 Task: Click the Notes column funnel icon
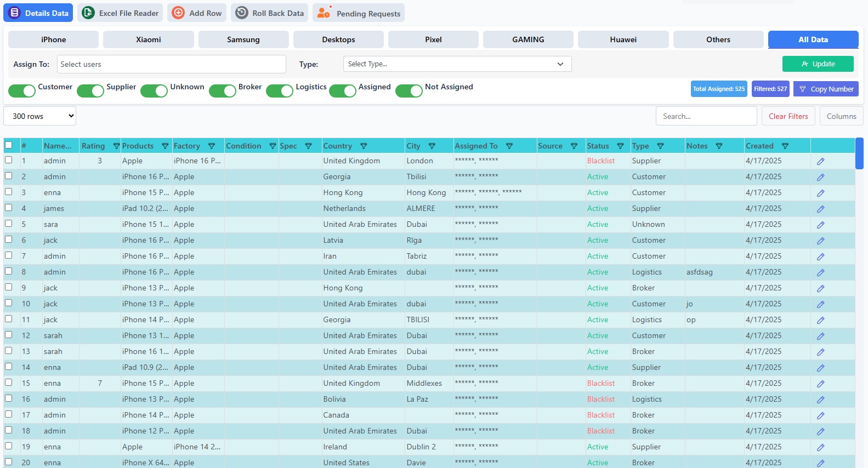[x=719, y=146]
